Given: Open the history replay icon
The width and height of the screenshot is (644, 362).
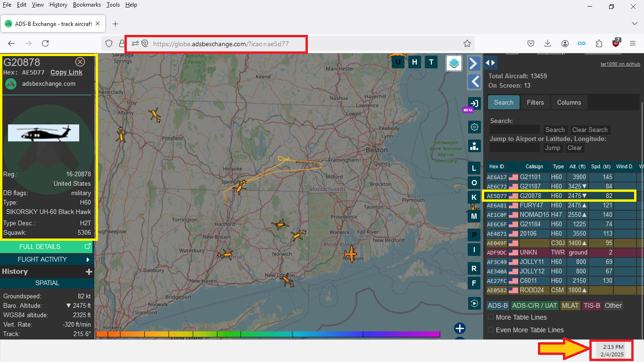Looking at the screenshot, I should coord(474,303).
